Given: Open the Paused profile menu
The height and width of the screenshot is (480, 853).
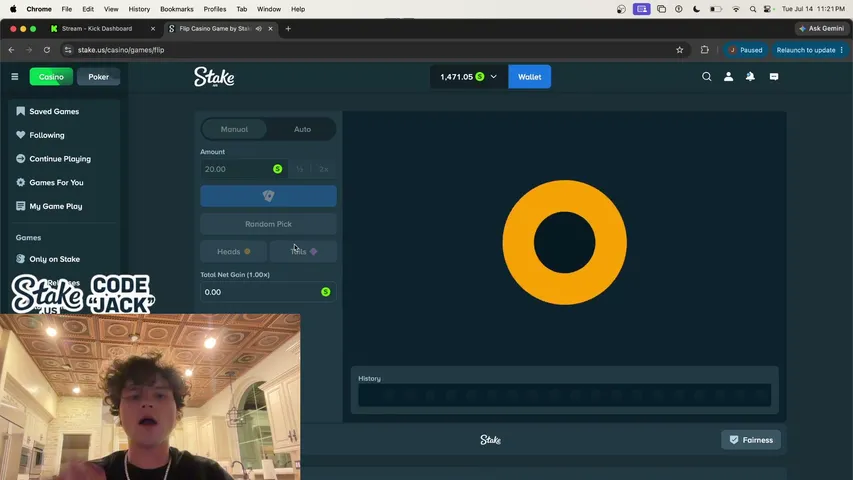Looking at the screenshot, I should (745, 50).
